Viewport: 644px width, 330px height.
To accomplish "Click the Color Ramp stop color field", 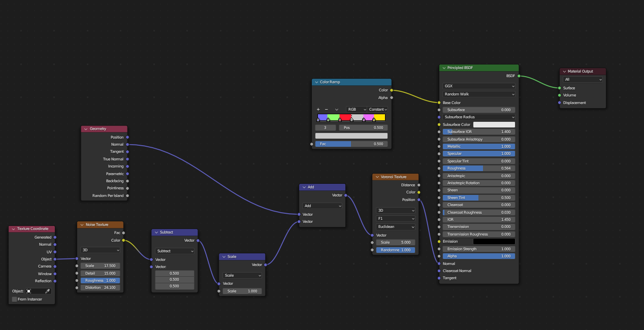I will click(351, 136).
